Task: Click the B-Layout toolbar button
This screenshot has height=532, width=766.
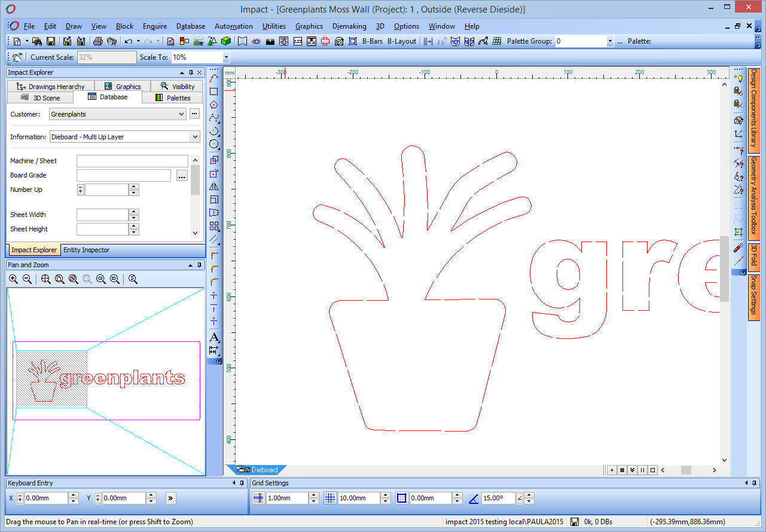Action: click(x=402, y=41)
